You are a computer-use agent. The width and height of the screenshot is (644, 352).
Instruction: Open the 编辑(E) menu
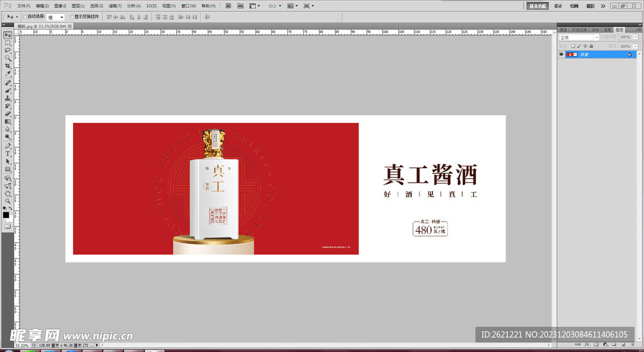[42, 6]
